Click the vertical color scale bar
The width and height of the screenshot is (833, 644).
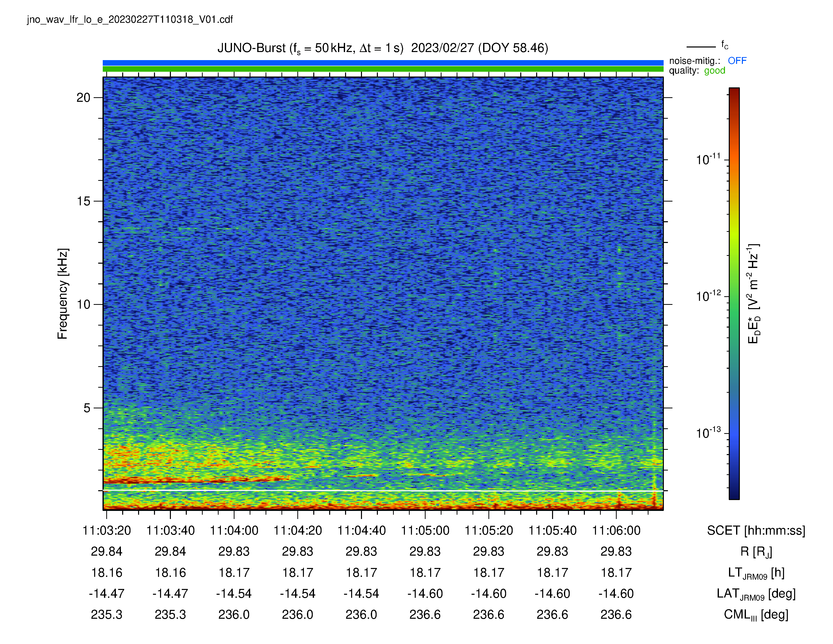pyautogui.click(x=734, y=294)
